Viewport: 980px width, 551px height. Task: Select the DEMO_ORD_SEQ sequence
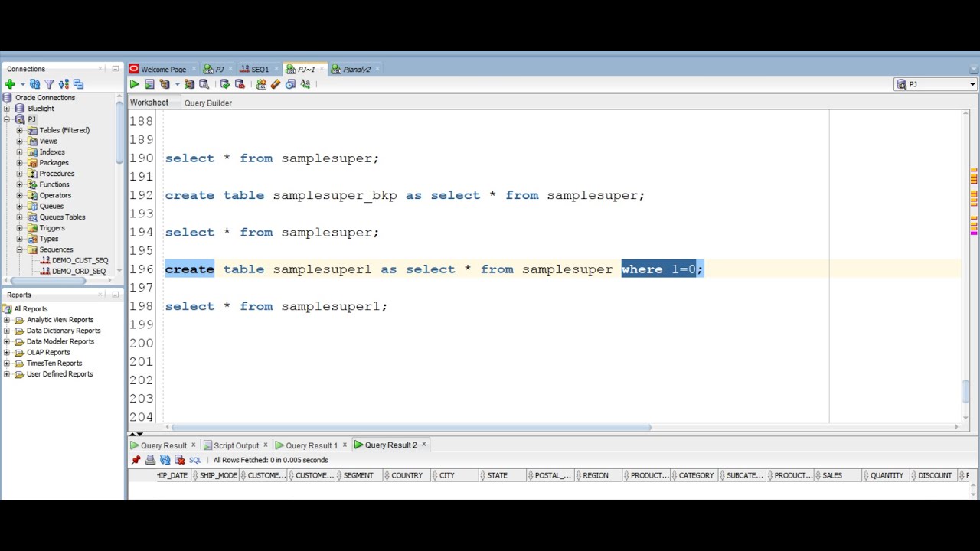(79, 271)
